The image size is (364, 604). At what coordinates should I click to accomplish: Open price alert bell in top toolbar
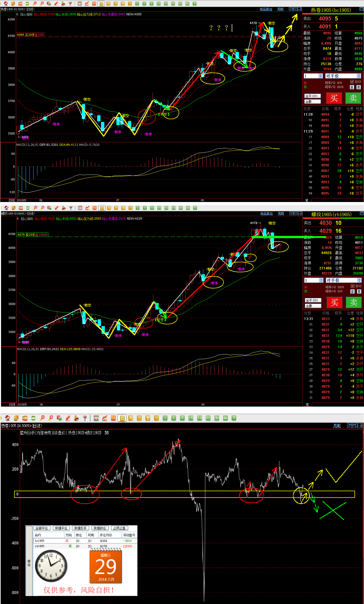[63, 4]
